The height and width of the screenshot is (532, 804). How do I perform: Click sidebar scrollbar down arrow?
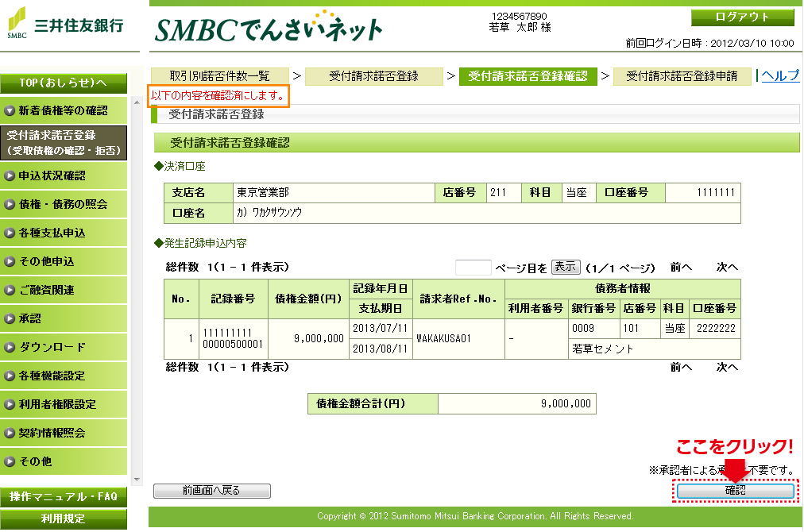point(137,480)
